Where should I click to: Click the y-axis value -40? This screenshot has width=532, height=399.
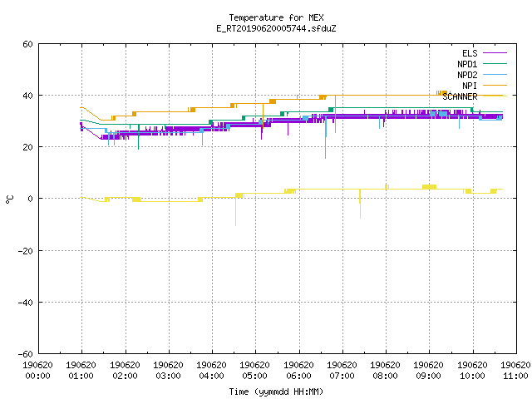tap(26, 303)
